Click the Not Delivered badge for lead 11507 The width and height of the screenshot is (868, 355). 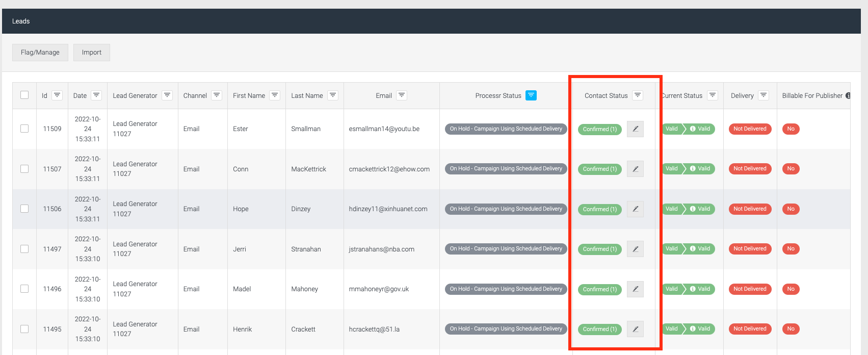pyautogui.click(x=750, y=169)
